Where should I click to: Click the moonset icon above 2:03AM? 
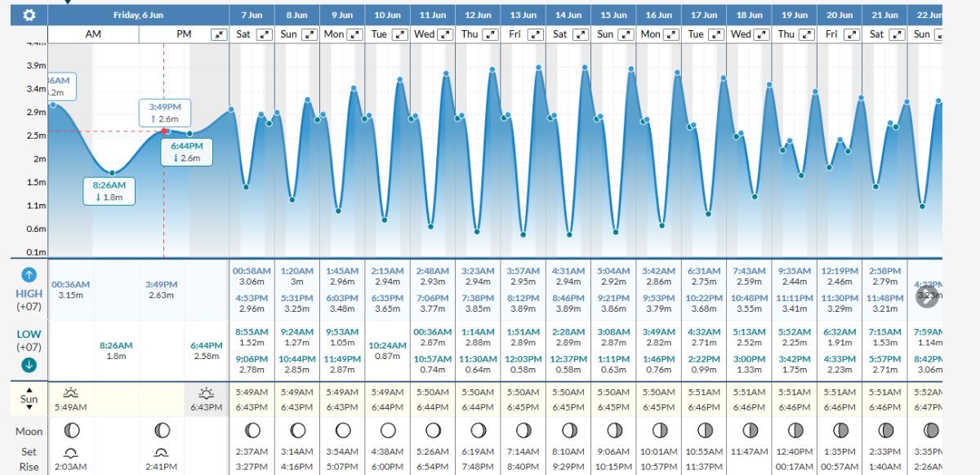(x=70, y=452)
